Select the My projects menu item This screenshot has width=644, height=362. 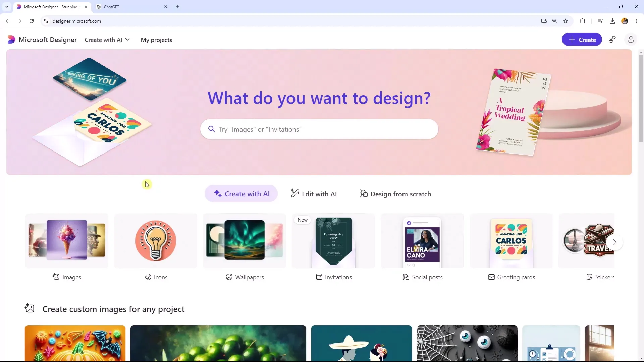pyautogui.click(x=157, y=39)
